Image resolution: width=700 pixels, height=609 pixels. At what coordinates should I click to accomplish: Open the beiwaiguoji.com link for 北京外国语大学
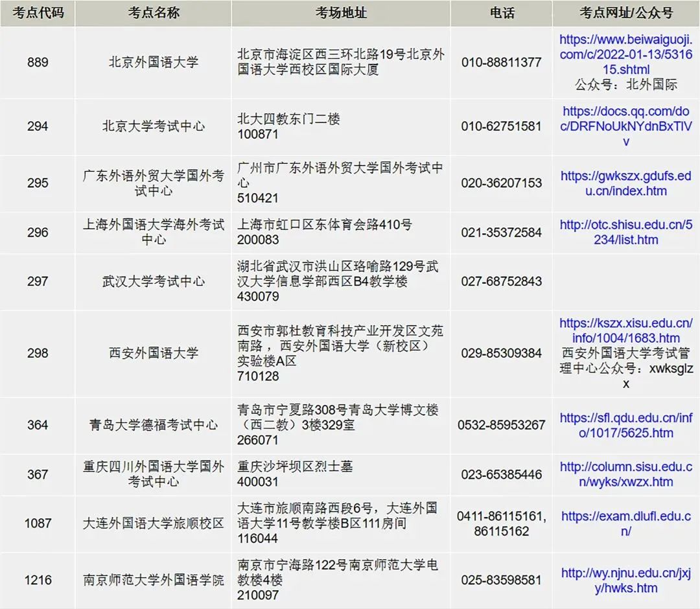(626, 54)
